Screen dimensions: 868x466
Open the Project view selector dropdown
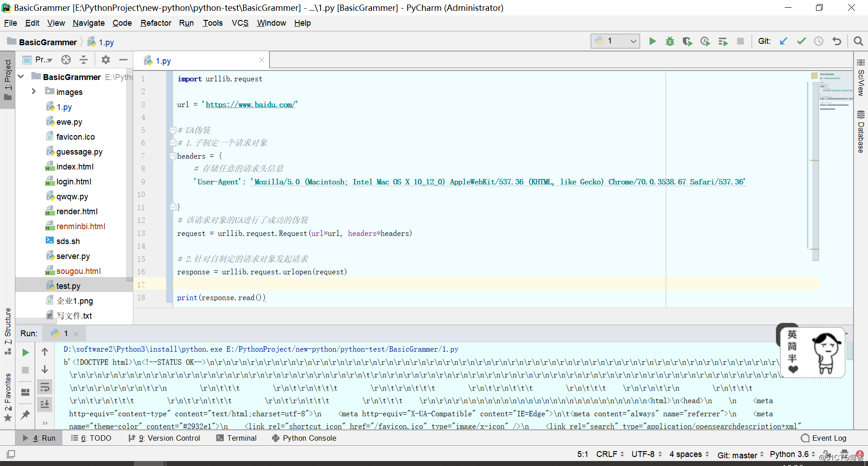coord(38,60)
